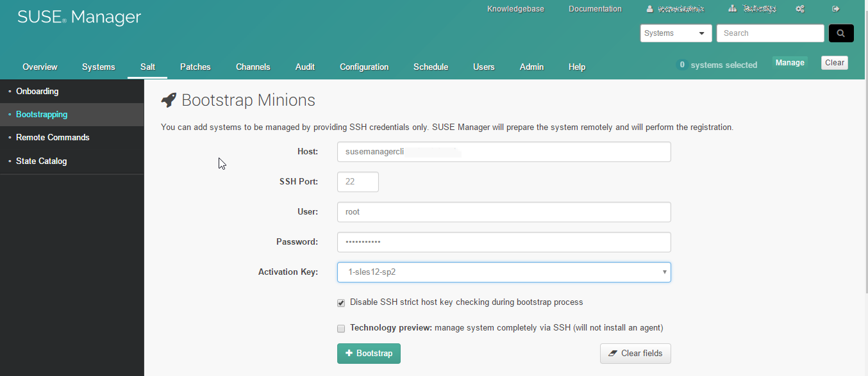868x376 pixels.
Task: Open the Systems search scope dropdown
Action: point(676,33)
